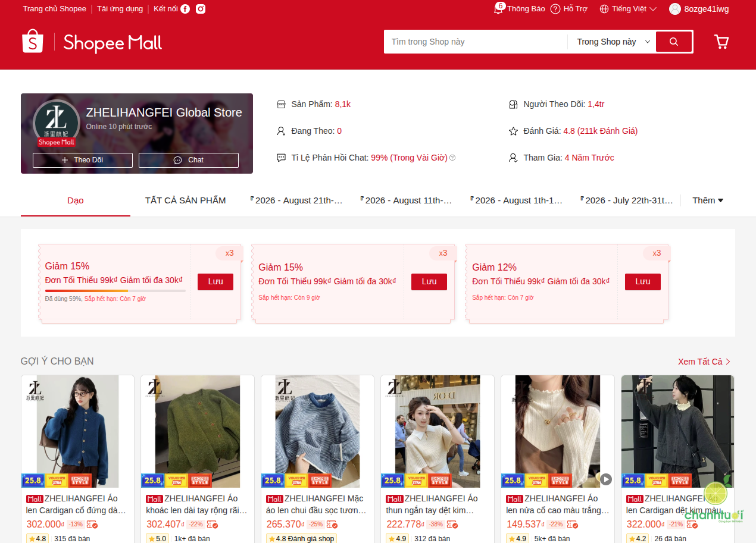Click the 1,4tr followers value
This screenshot has height=543, width=756.
[x=596, y=104]
